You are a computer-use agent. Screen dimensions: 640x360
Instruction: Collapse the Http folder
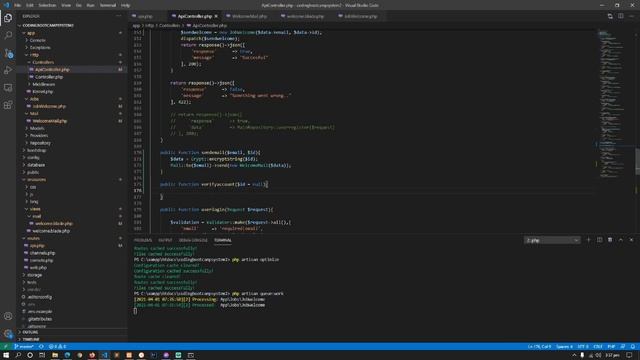(x=34, y=55)
